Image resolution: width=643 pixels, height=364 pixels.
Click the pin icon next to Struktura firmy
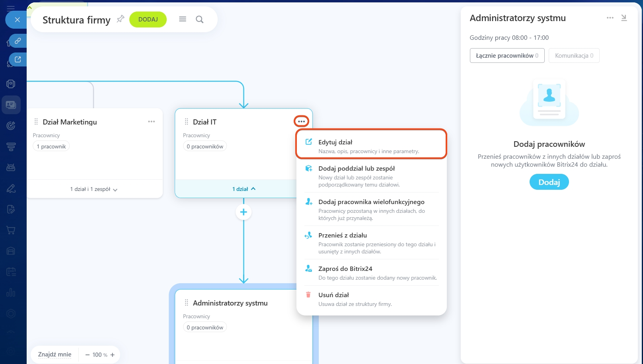point(120,19)
